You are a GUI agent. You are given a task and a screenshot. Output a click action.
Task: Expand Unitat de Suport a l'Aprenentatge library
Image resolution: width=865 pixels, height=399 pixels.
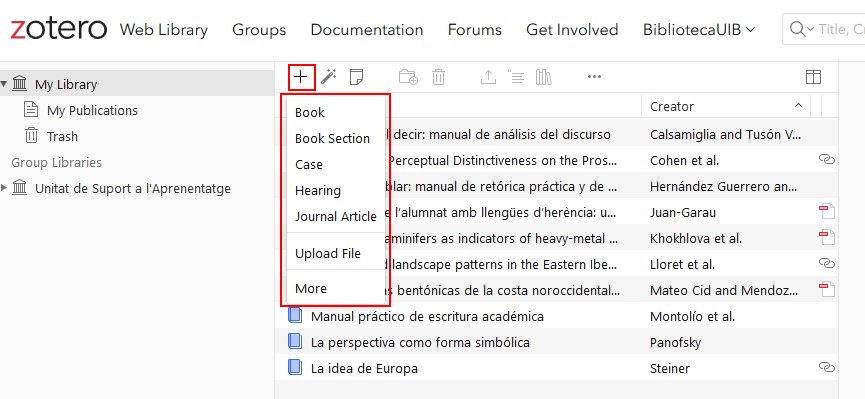(4, 188)
